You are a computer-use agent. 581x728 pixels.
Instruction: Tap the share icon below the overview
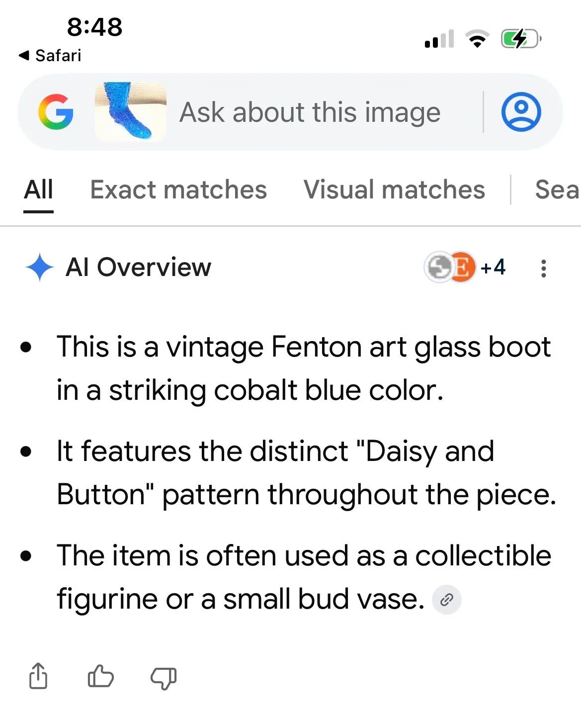coord(38,676)
